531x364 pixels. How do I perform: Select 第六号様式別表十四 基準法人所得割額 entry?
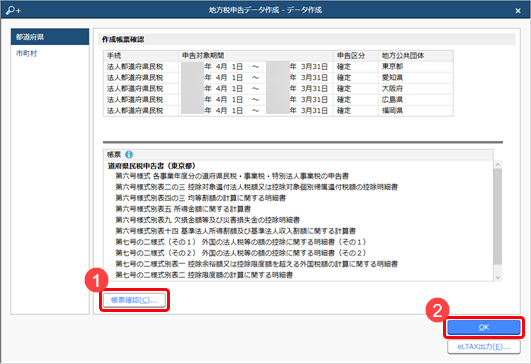pyautogui.click(x=235, y=231)
